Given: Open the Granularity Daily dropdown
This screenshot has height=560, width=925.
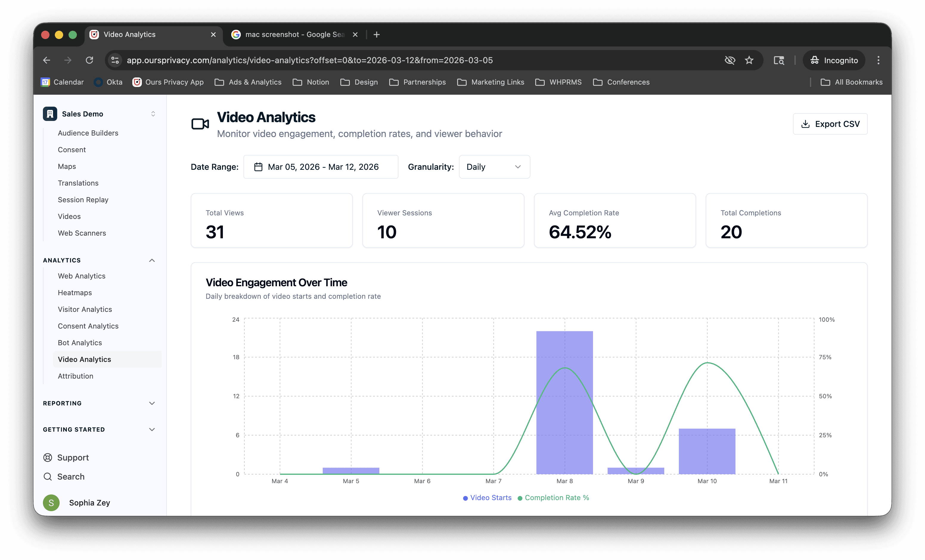Looking at the screenshot, I should pyautogui.click(x=494, y=167).
